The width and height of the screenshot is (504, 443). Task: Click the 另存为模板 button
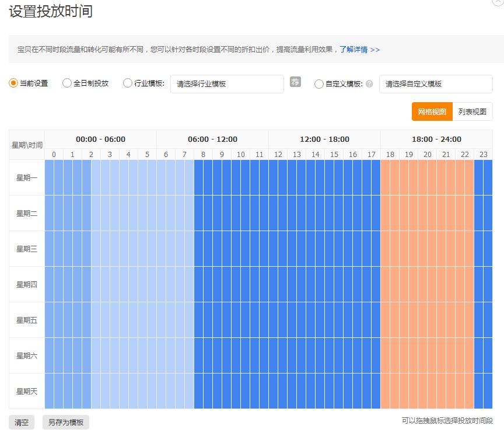65,422
